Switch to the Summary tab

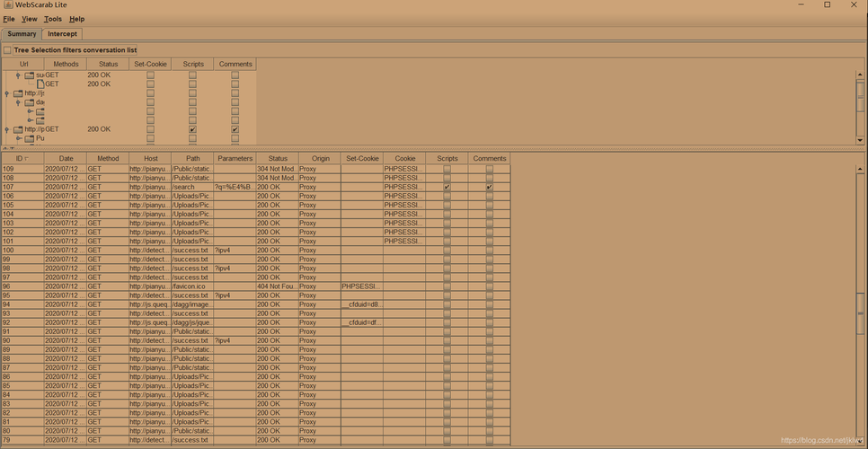point(22,34)
